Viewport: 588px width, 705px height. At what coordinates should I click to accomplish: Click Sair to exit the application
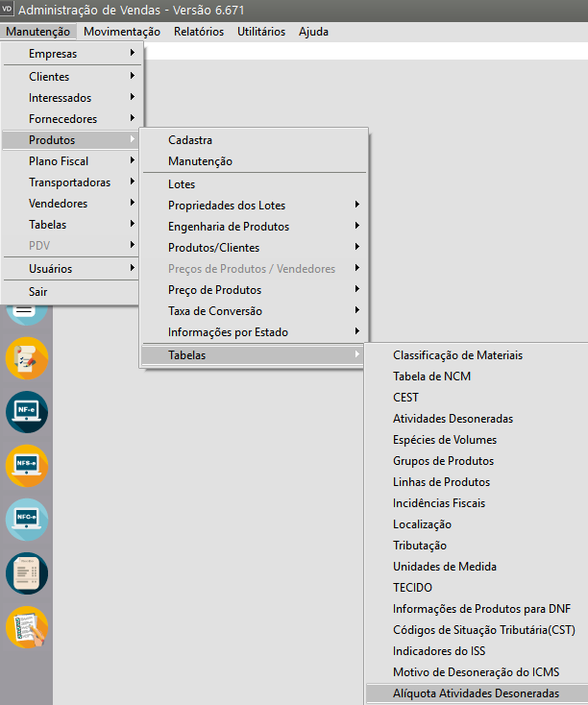coord(38,292)
